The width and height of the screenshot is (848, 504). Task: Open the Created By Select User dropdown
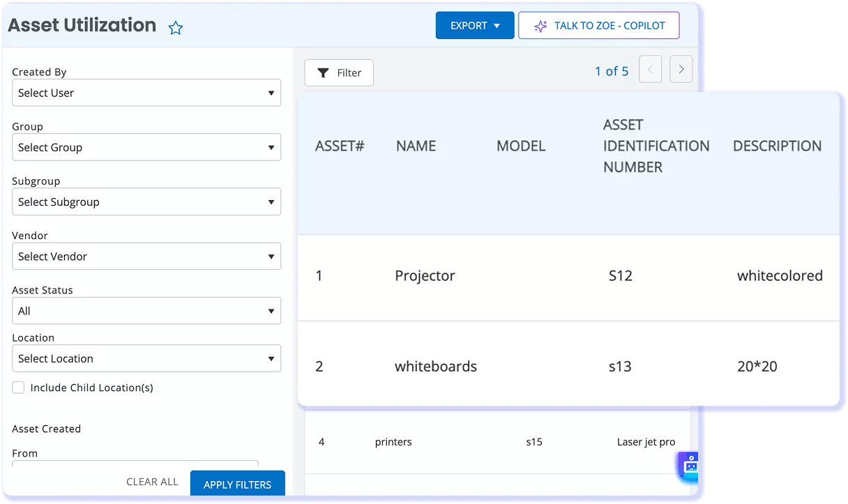click(x=146, y=93)
